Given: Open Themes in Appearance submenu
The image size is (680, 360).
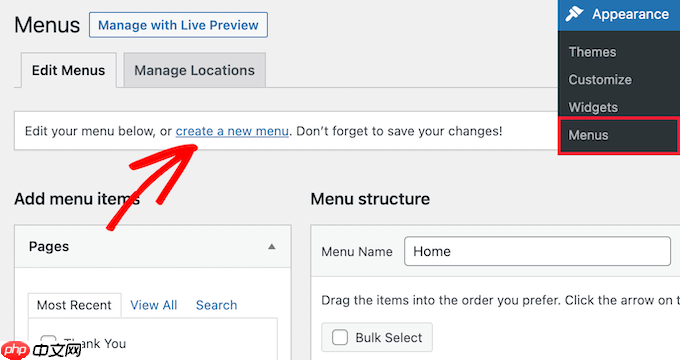Looking at the screenshot, I should tap(592, 52).
